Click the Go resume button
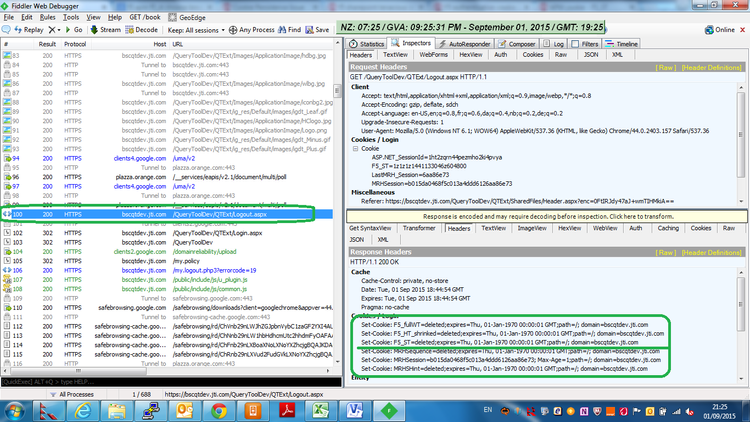Viewport: 750px width, 422px height. tap(76, 30)
